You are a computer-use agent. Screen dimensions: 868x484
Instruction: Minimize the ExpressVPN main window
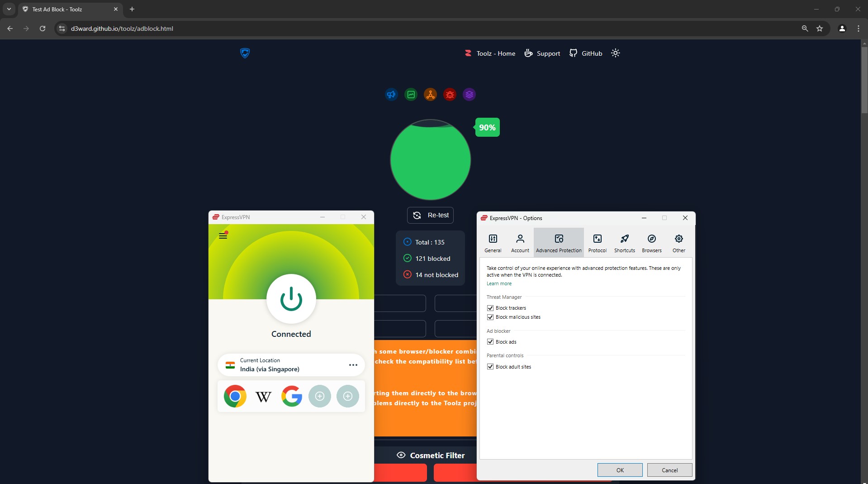click(x=323, y=217)
